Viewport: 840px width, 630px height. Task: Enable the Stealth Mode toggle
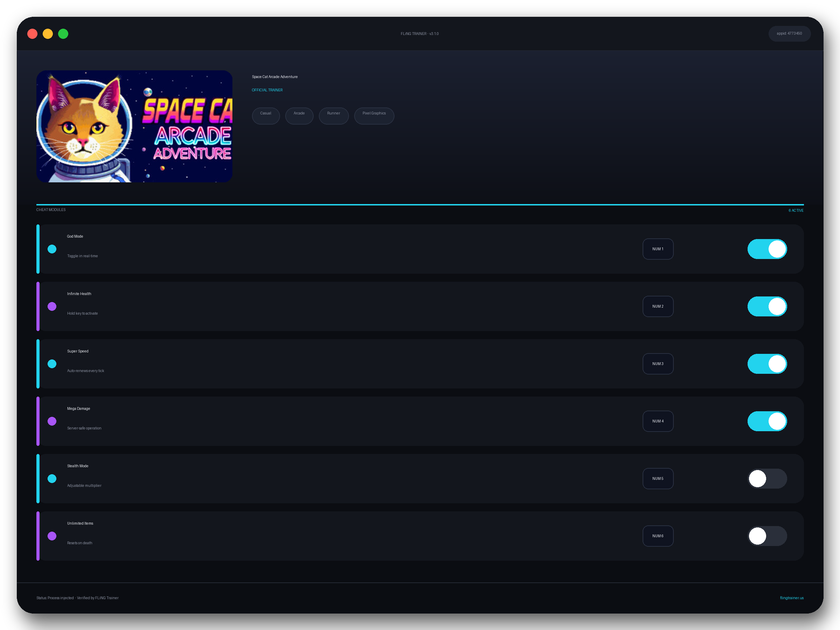click(767, 478)
